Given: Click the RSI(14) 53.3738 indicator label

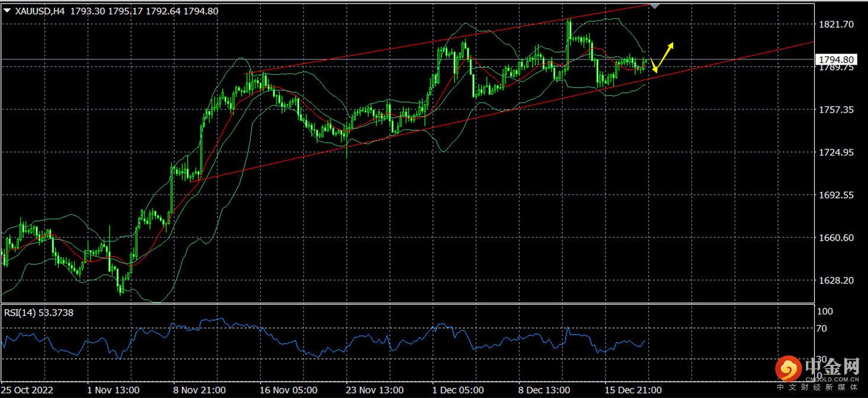Looking at the screenshot, I should (x=39, y=313).
